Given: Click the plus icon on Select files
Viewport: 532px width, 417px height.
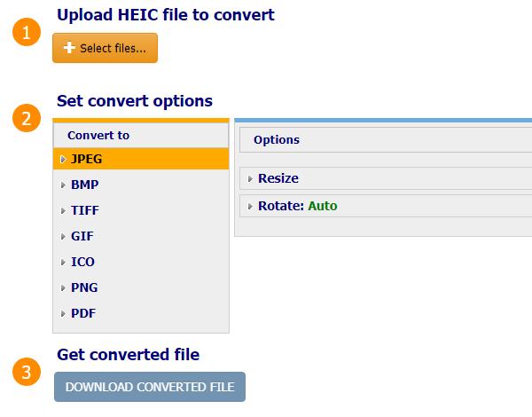Looking at the screenshot, I should 69,49.
